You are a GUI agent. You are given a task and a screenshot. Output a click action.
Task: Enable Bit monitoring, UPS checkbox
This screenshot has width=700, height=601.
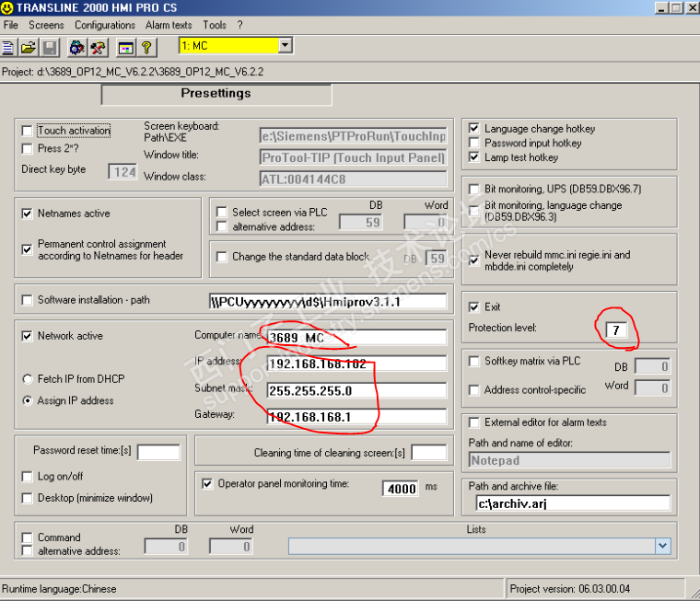click(x=474, y=190)
